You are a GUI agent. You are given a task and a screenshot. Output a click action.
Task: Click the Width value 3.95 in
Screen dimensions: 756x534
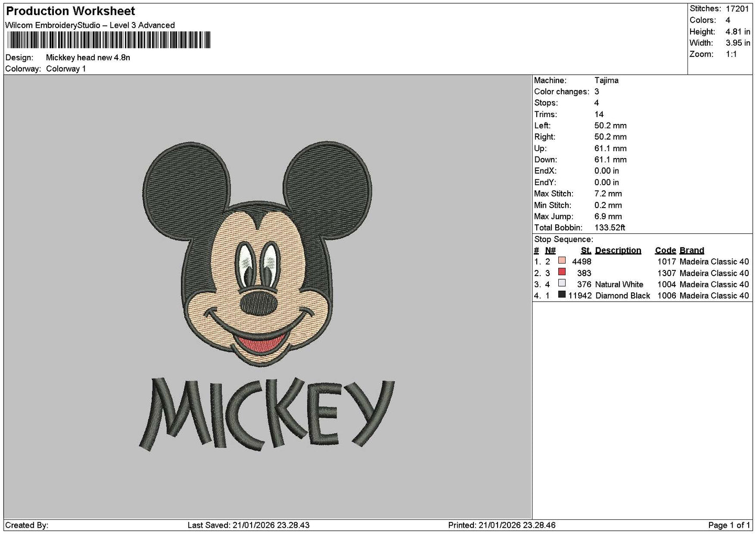coord(738,43)
